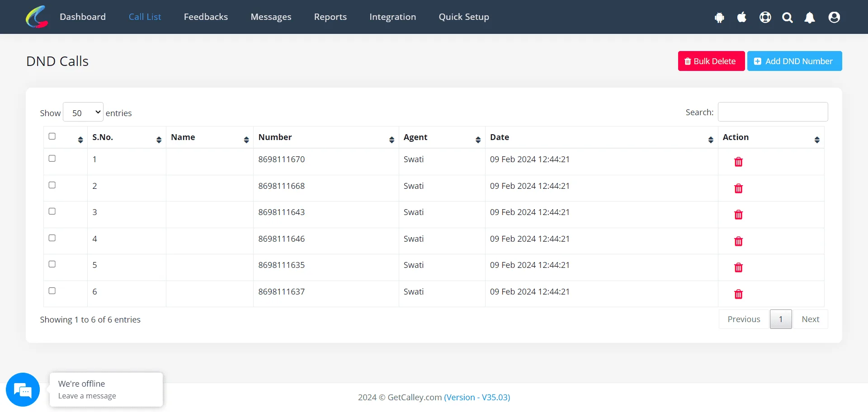
Task: Delete row with number 8698111646
Action: (738, 241)
